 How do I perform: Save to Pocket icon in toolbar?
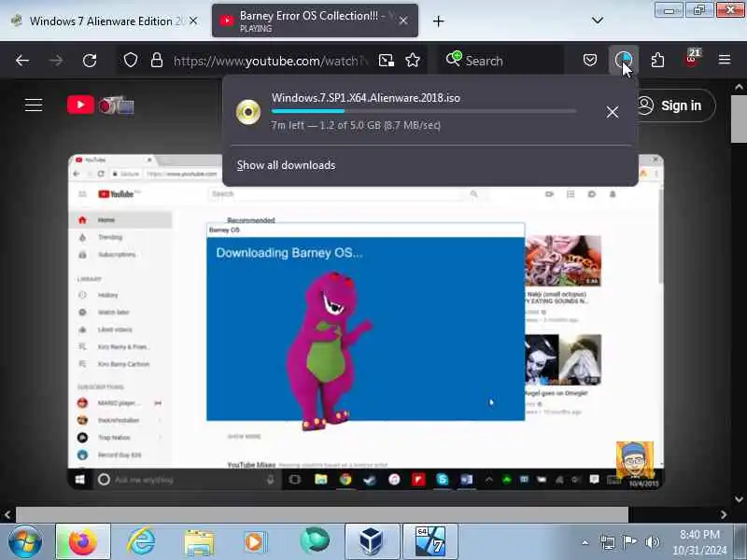tap(590, 61)
